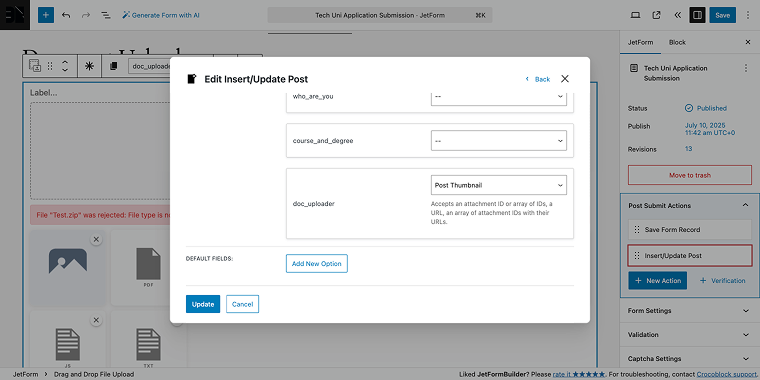Add a Verification

[722, 281]
